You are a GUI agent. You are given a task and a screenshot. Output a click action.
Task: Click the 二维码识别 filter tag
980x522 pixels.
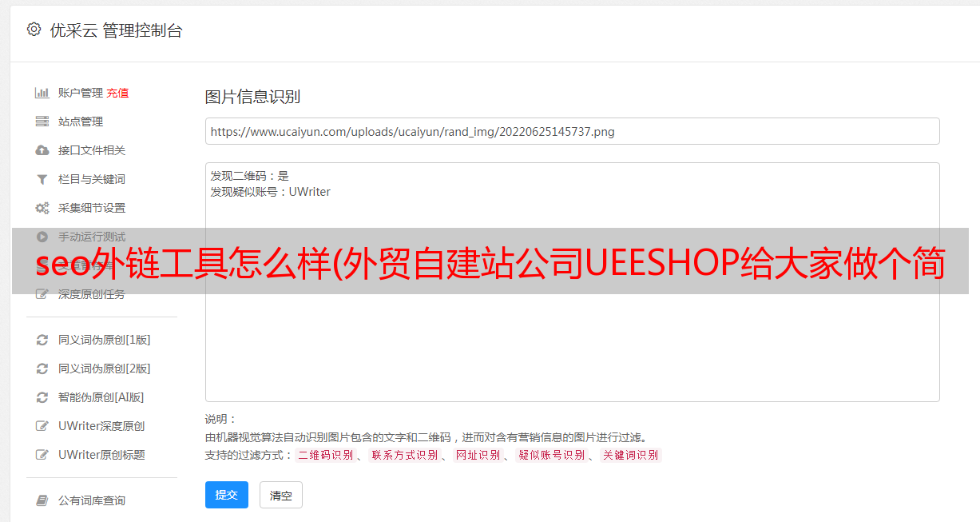coord(326,455)
